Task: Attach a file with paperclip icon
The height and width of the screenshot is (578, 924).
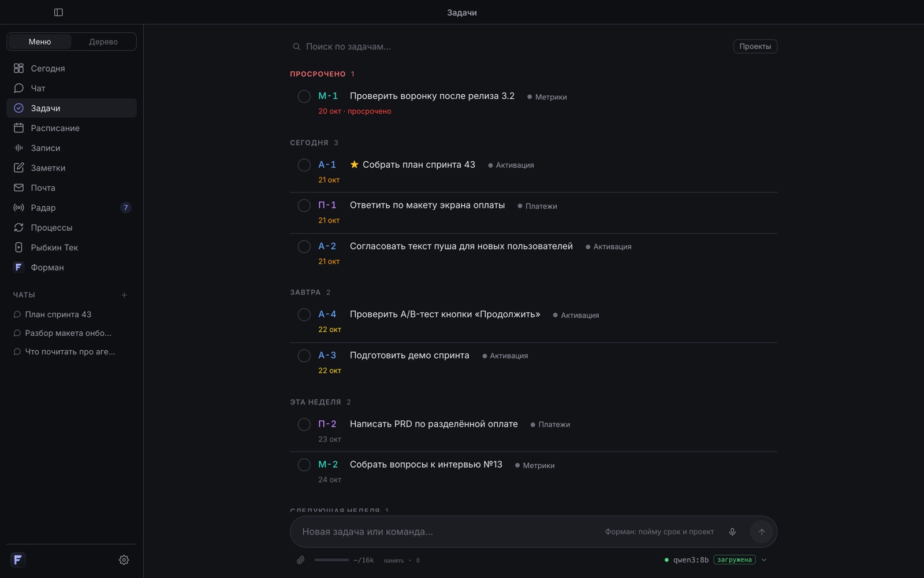Action: point(300,560)
